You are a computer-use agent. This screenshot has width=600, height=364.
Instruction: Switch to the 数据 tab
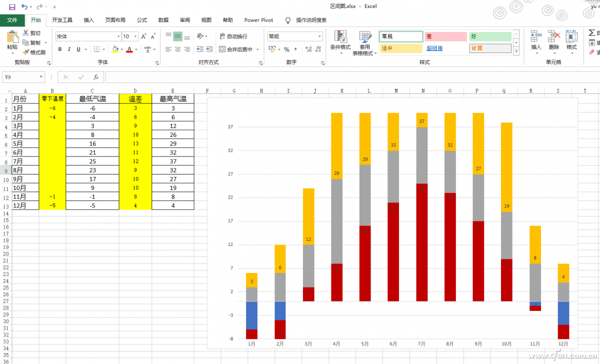click(x=163, y=20)
